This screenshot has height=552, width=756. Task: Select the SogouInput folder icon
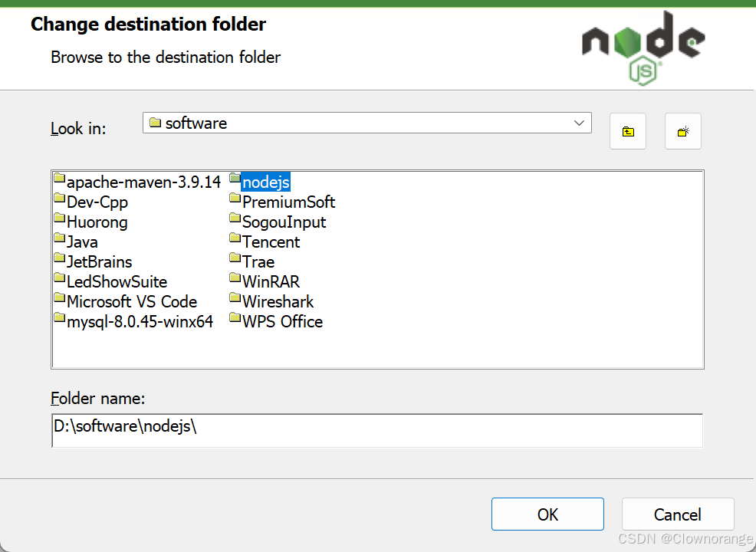(x=235, y=218)
